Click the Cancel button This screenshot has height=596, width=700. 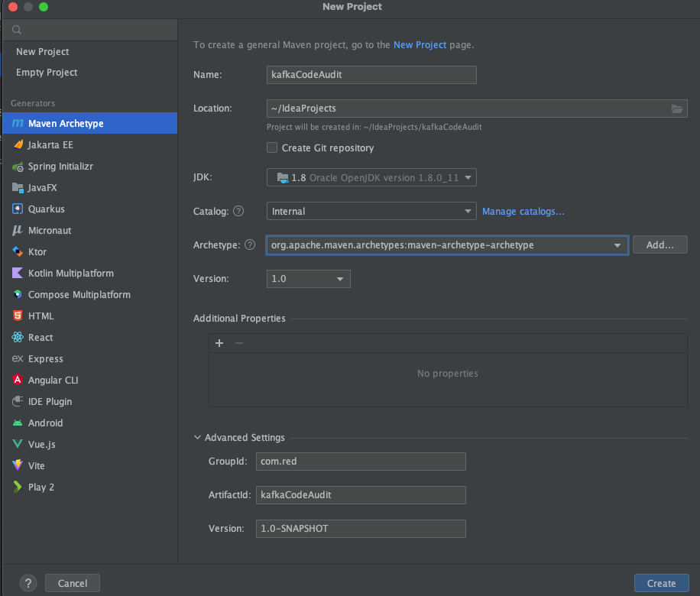pyautogui.click(x=73, y=583)
